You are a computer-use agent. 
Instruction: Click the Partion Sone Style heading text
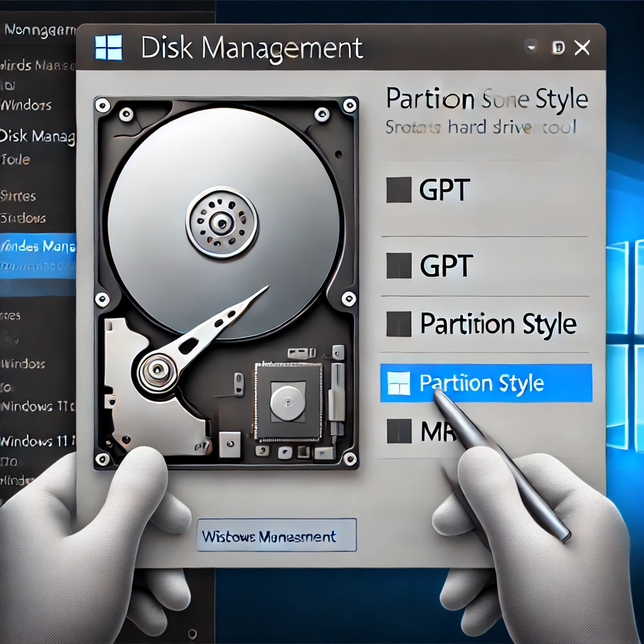point(486,100)
